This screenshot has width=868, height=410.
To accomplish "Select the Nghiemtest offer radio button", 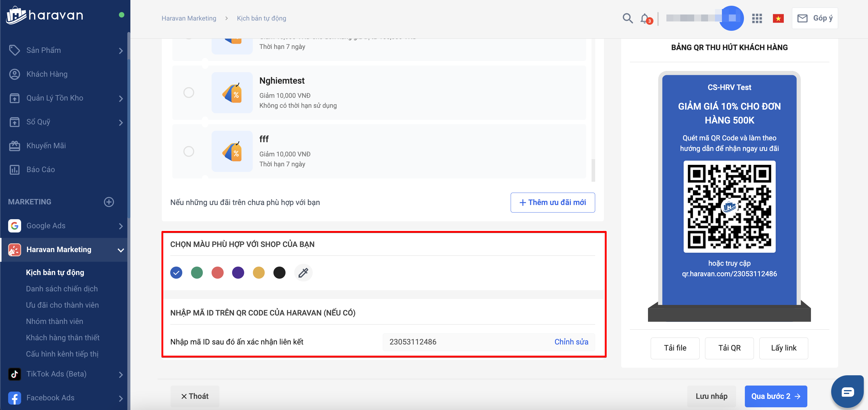I will tap(189, 92).
